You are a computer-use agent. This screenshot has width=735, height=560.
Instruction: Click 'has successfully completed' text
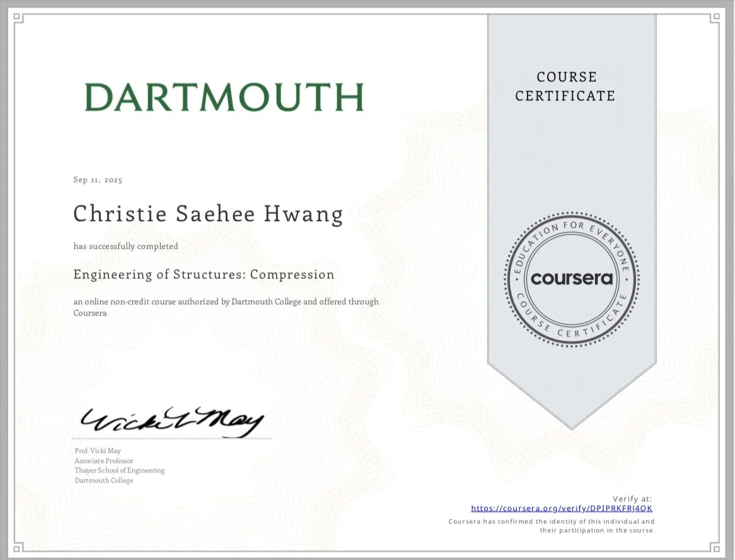pos(125,246)
